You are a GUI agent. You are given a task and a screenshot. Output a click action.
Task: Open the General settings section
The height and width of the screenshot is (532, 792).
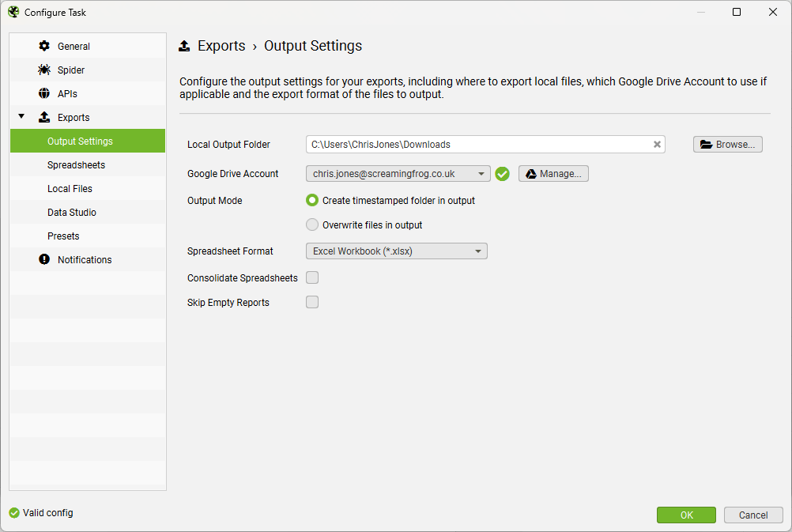pyautogui.click(x=88, y=46)
